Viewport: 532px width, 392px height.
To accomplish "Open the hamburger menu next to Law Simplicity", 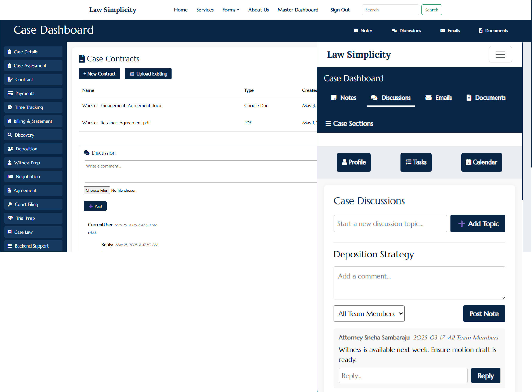I will pyautogui.click(x=500, y=54).
